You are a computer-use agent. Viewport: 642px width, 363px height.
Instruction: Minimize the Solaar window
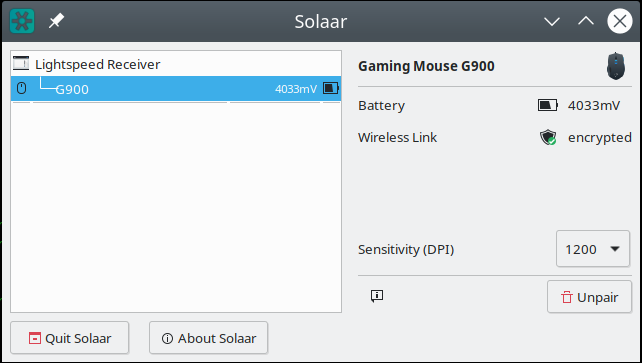coord(552,21)
